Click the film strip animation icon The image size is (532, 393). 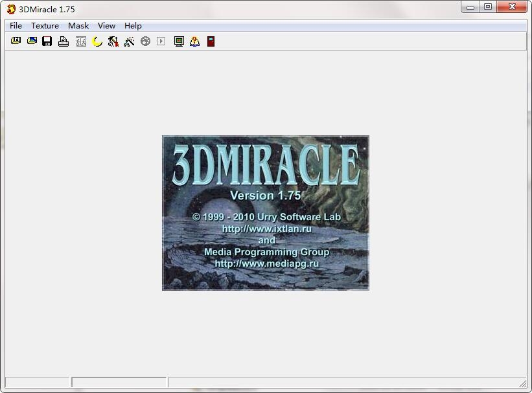tap(80, 41)
